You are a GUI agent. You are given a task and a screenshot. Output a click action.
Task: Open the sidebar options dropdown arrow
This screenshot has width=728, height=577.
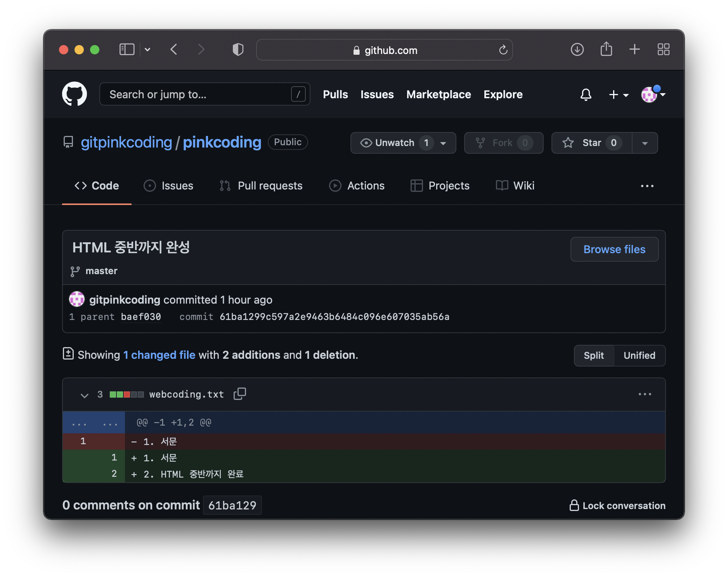coord(147,50)
